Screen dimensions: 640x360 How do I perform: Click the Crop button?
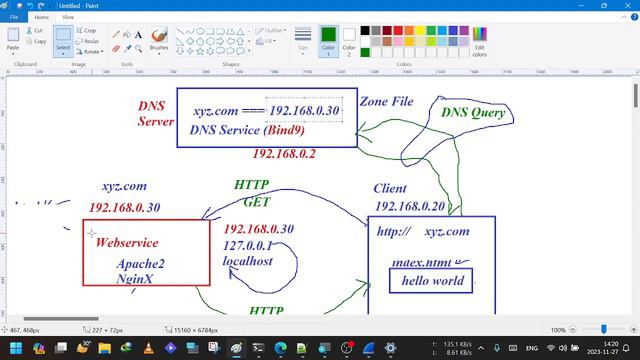86,31
